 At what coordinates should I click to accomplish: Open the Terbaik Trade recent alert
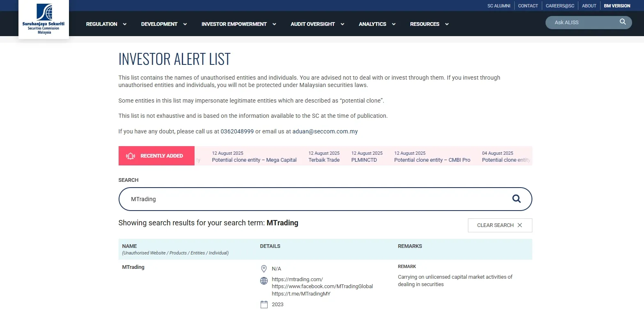click(x=324, y=156)
